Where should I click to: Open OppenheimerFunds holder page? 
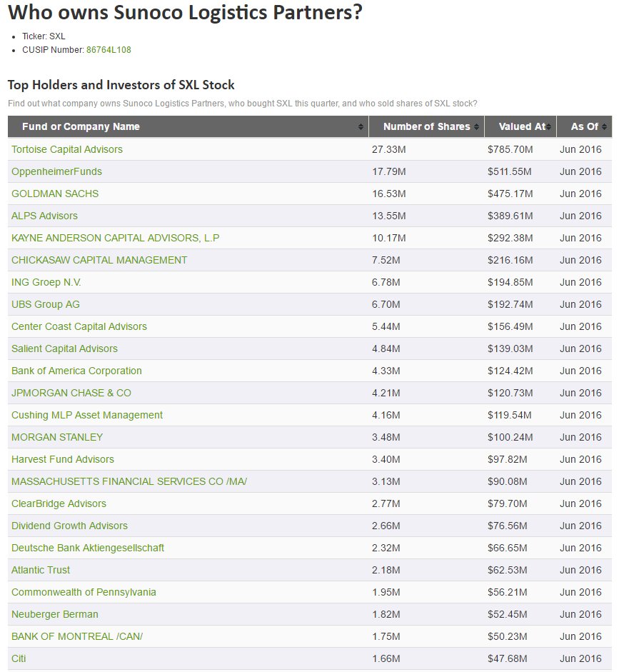click(x=56, y=171)
